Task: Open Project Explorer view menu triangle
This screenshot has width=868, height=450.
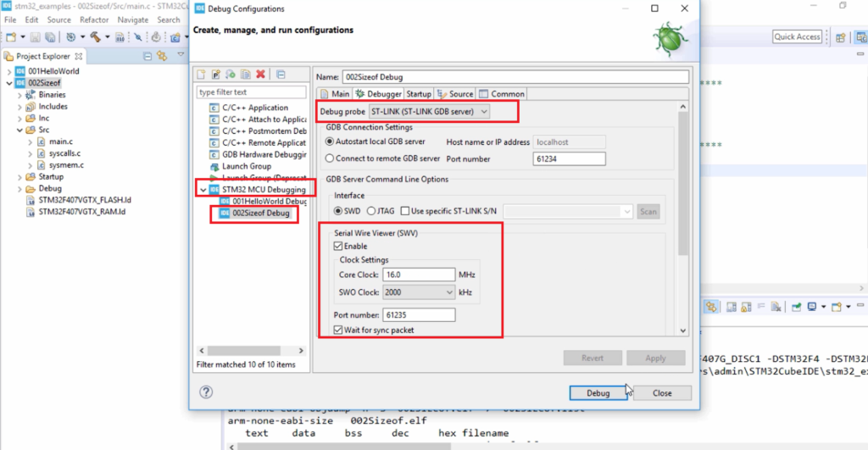Action: click(181, 55)
